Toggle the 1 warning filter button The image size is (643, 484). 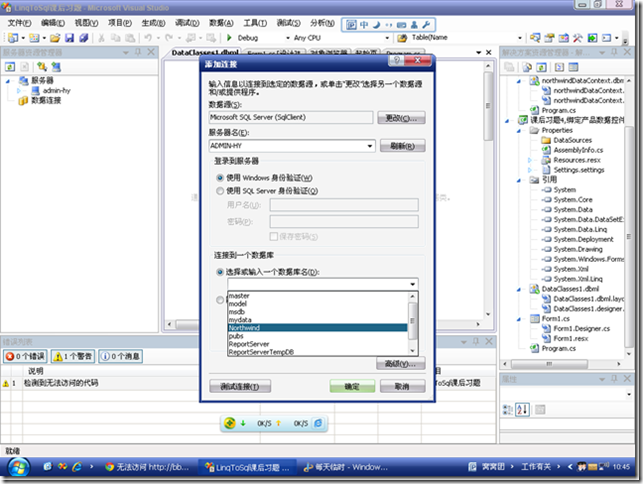73,356
